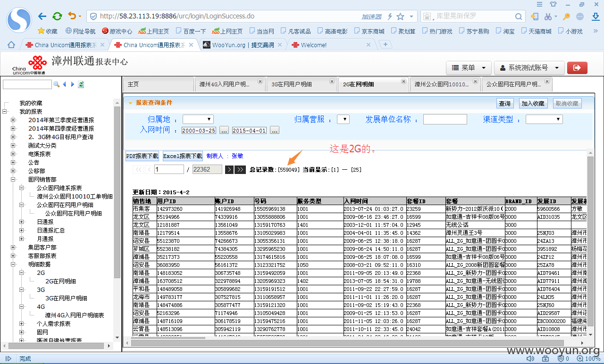Click the lightning accelerator icon

point(390,17)
